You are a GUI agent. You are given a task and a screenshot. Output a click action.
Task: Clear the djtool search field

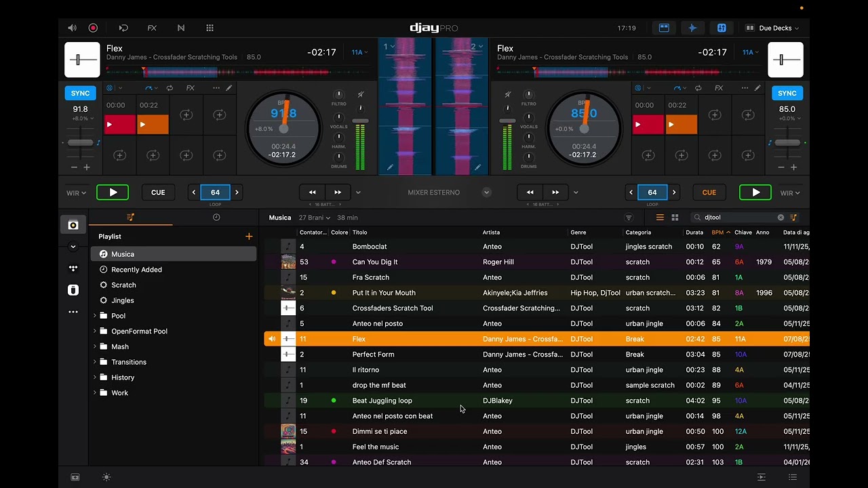pos(781,218)
